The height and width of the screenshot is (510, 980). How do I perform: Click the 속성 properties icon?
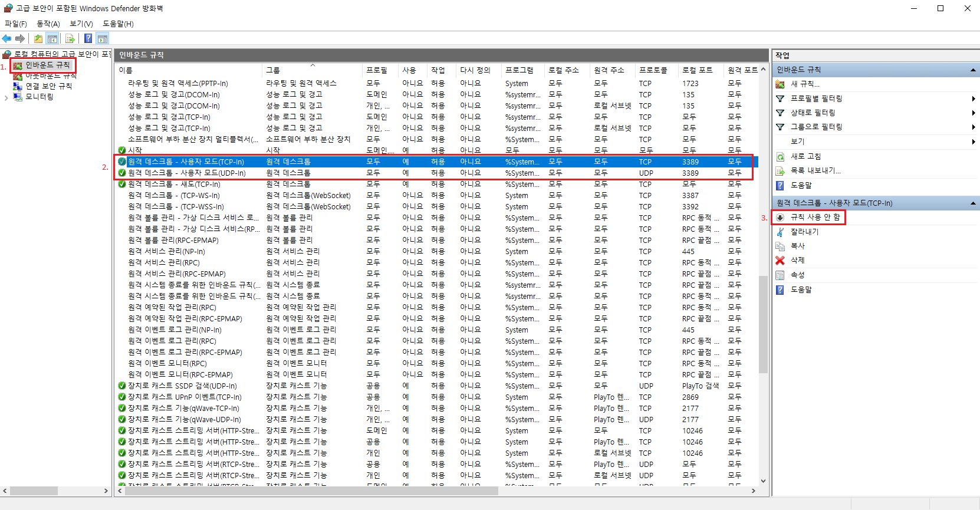(780, 275)
